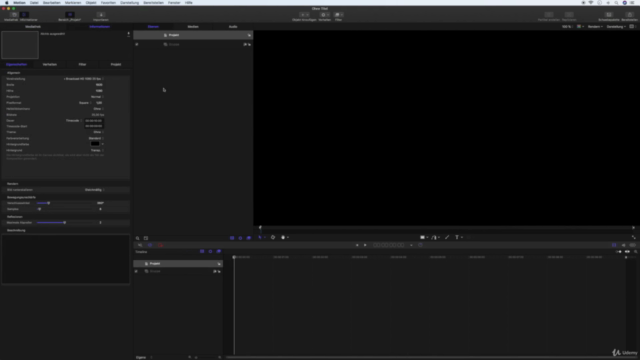Screen dimensions: 640x360
Task: Open the Hilfe menu
Action: pyautogui.click(x=189, y=2)
